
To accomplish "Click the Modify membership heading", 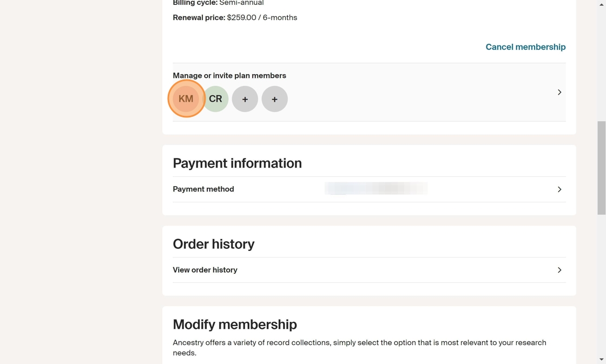I will pyautogui.click(x=235, y=325).
